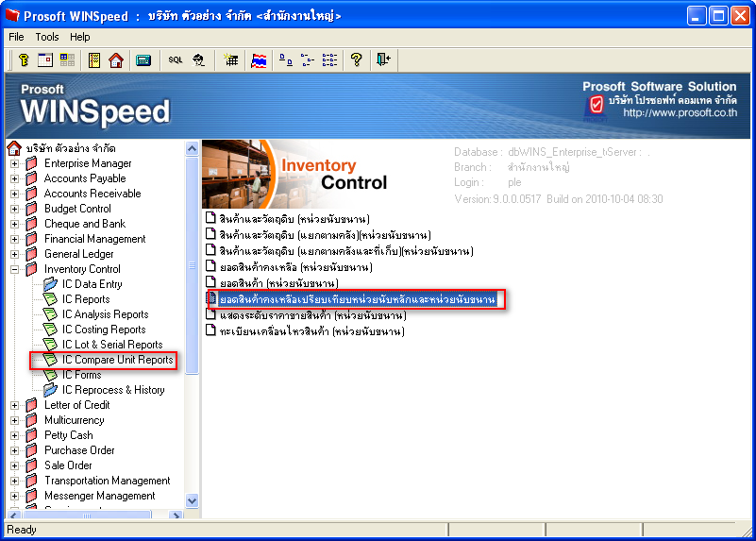Click the tree horizontal scroll left arrow
The width and height of the screenshot is (756, 541).
pyautogui.click(x=13, y=516)
